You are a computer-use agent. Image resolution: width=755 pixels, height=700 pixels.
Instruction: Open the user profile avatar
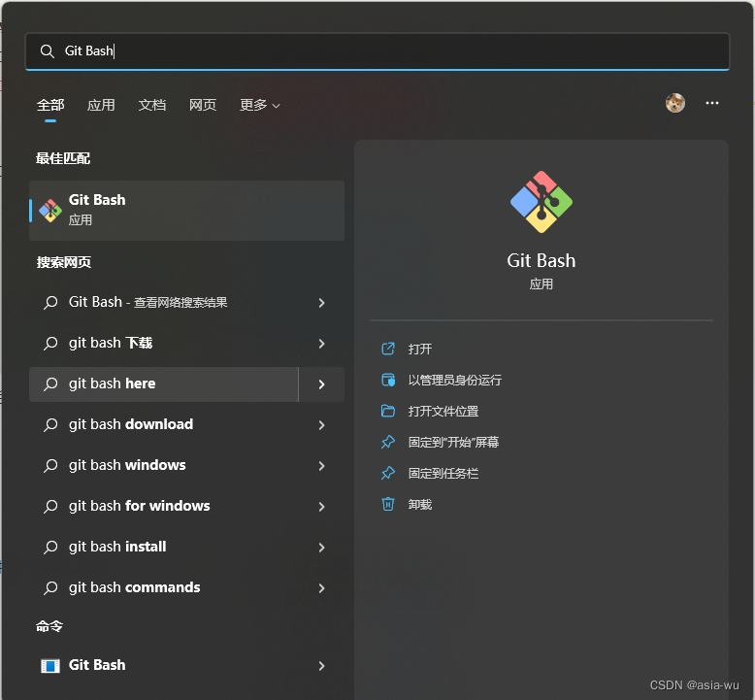(675, 103)
